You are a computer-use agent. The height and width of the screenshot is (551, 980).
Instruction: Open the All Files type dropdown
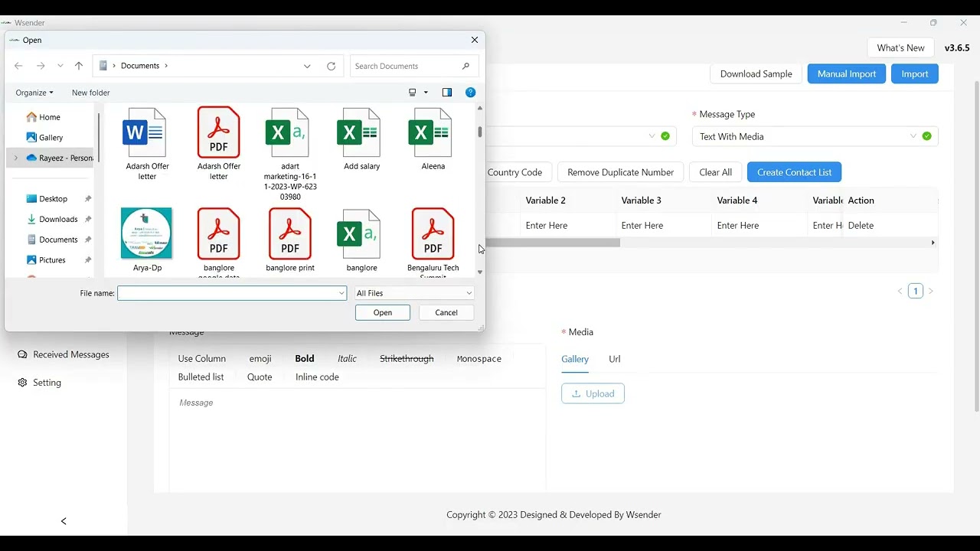(x=414, y=293)
